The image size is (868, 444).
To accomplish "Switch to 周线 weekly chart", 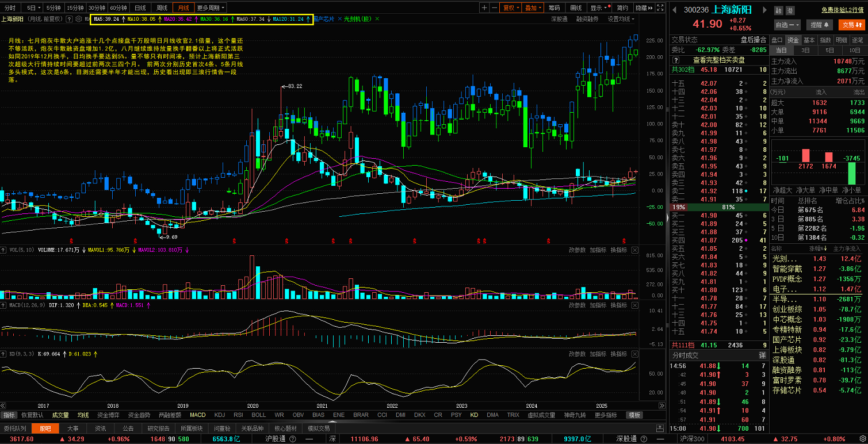I will 162,7.
